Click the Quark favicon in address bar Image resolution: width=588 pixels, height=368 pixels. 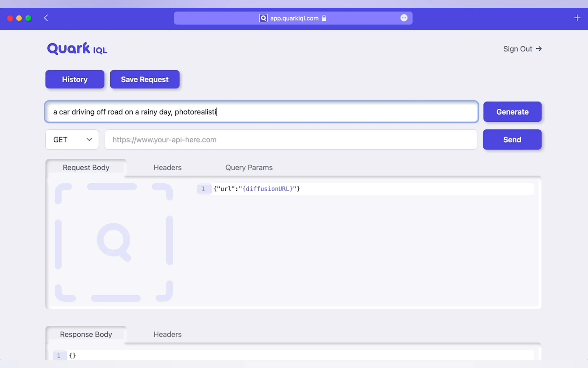[x=263, y=18]
